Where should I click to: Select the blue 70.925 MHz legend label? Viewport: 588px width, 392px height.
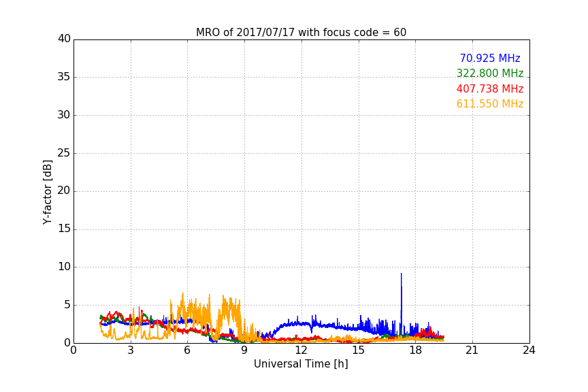pyautogui.click(x=490, y=58)
